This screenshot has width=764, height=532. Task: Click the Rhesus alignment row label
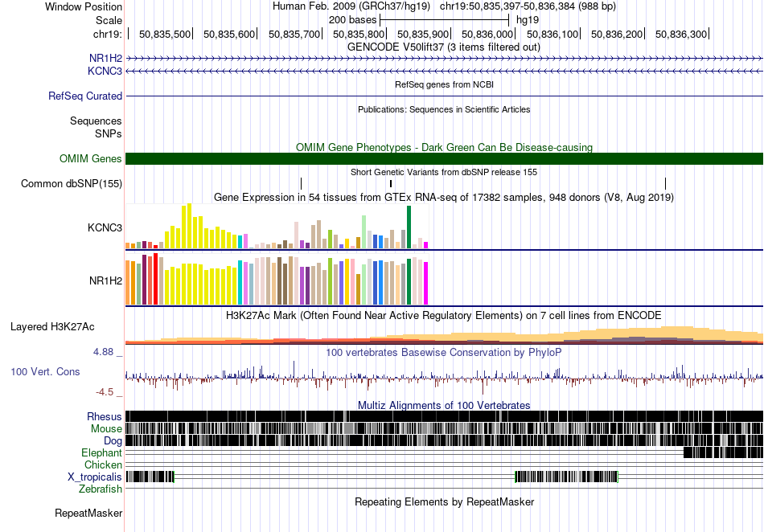(x=105, y=416)
